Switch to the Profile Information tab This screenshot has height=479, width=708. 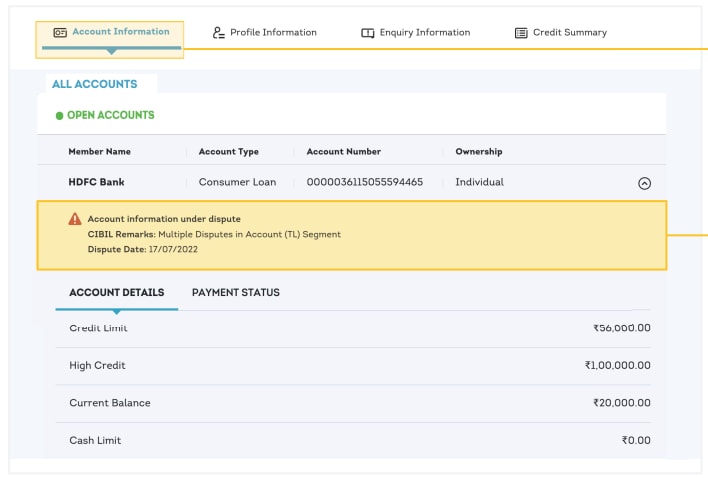pos(273,33)
